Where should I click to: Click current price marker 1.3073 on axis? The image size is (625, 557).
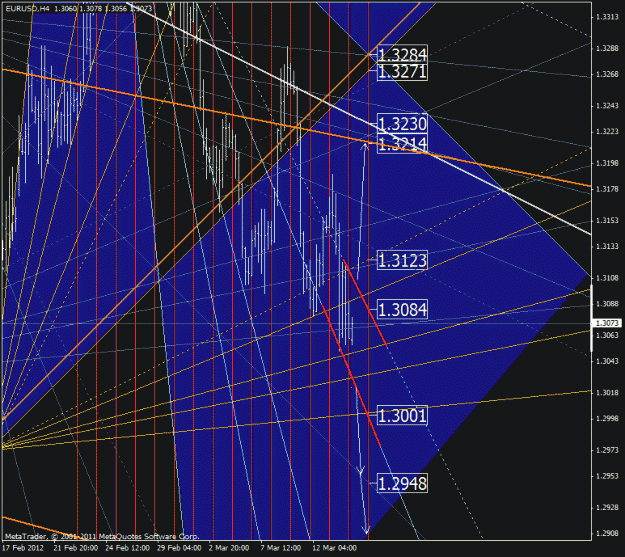tap(607, 323)
